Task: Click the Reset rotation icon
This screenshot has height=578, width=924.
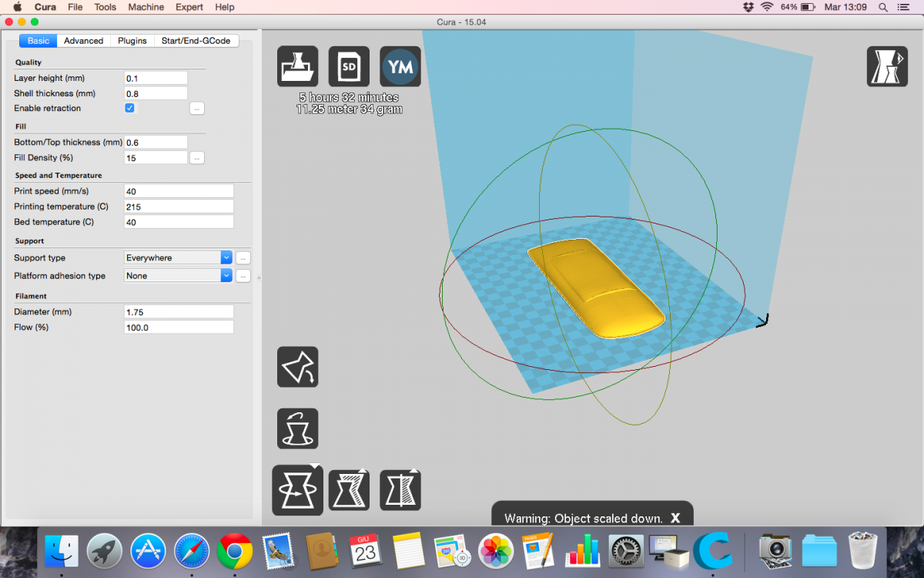Action: (x=297, y=428)
